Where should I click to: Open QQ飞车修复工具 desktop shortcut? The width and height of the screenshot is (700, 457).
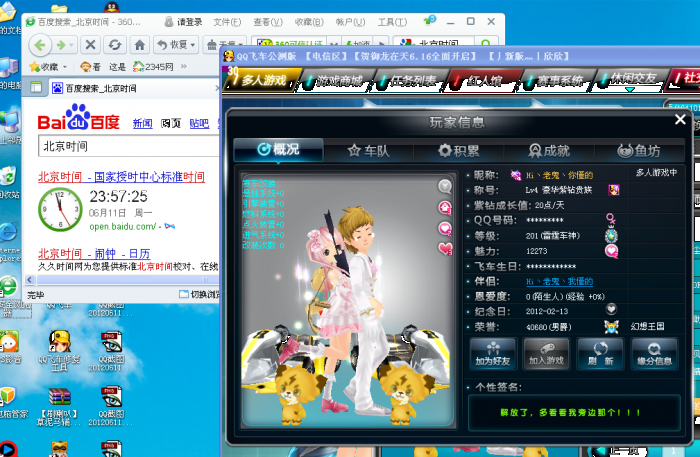click(59, 351)
